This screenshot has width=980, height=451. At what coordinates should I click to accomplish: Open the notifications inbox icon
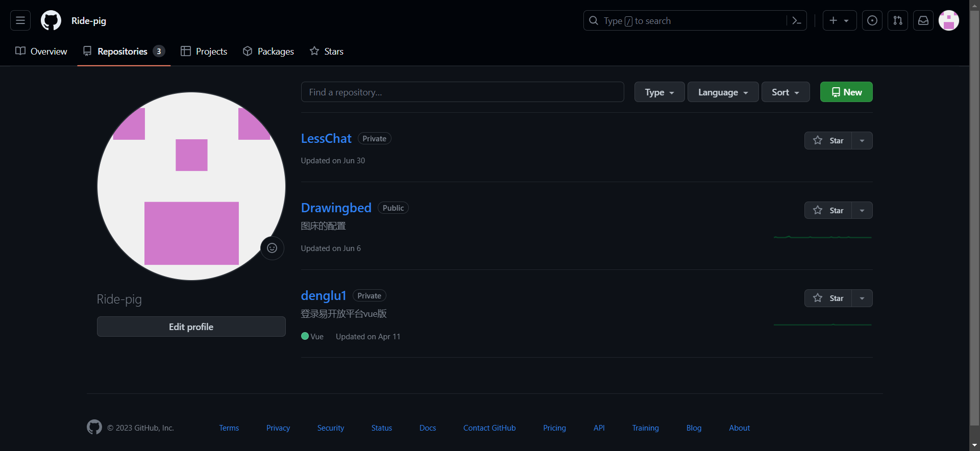coord(923,20)
